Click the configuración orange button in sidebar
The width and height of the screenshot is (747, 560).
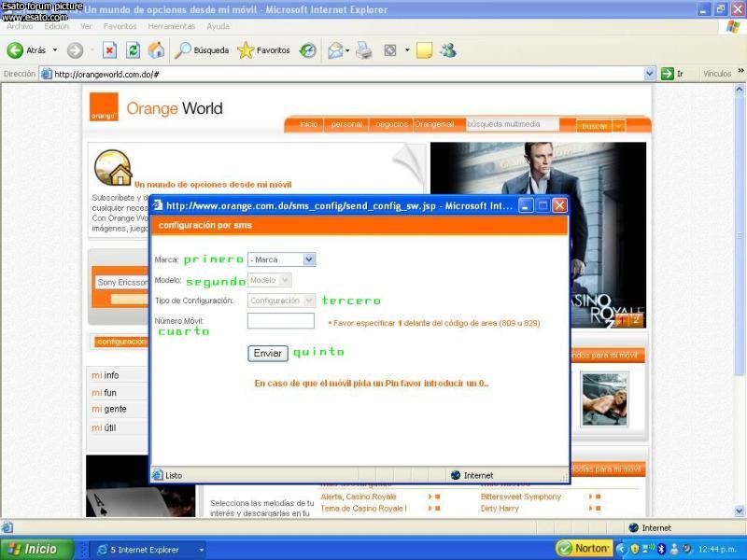[121, 342]
